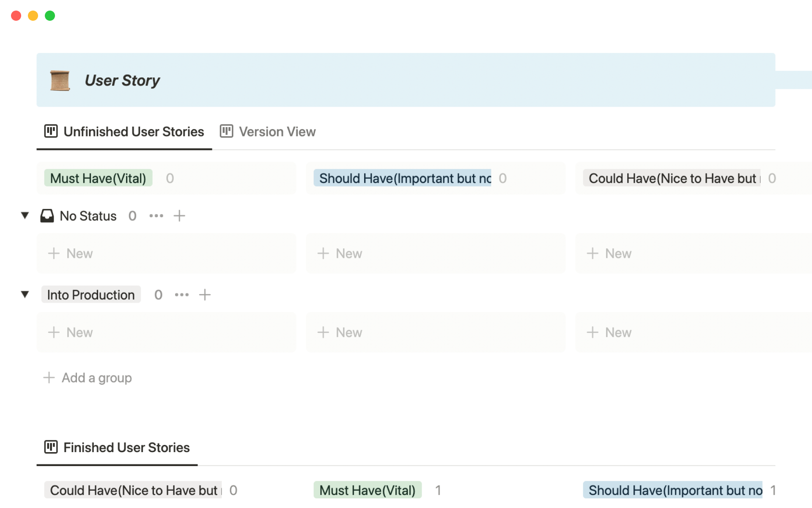Open the Into Production group options ellipsis
This screenshot has height=508, width=812.
tap(182, 295)
